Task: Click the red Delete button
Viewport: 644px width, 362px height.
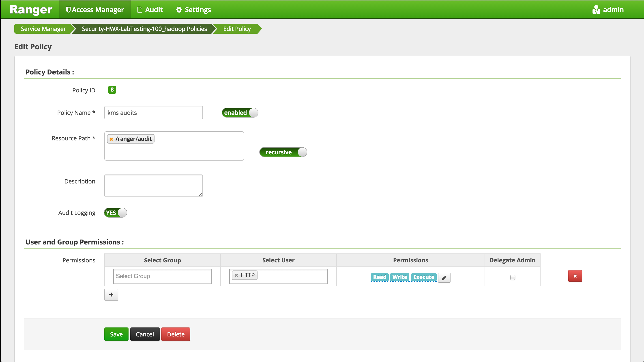Action: [x=176, y=334]
